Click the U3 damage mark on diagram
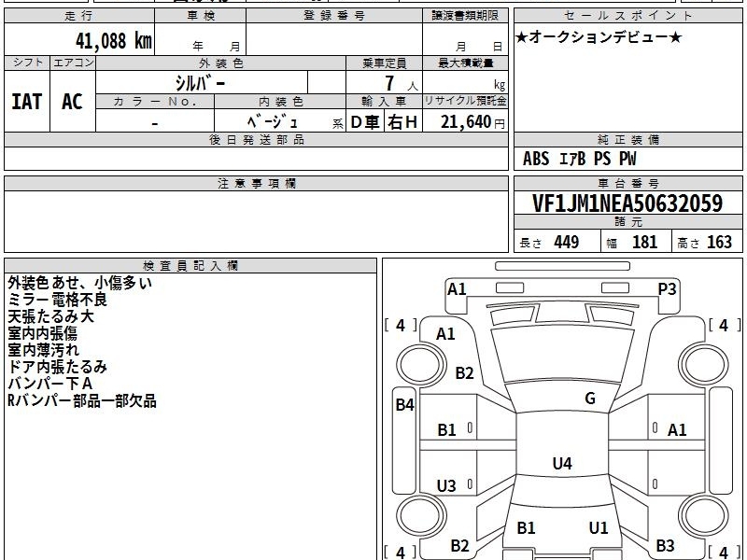The height and width of the screenshot is (560, 747). click(446, 485)
